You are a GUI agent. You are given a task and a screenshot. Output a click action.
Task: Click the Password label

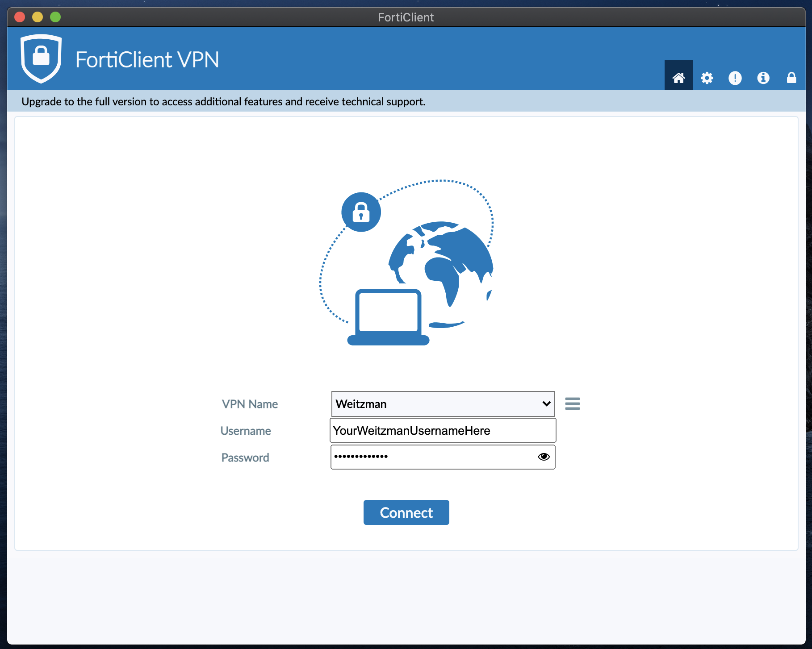245,458
